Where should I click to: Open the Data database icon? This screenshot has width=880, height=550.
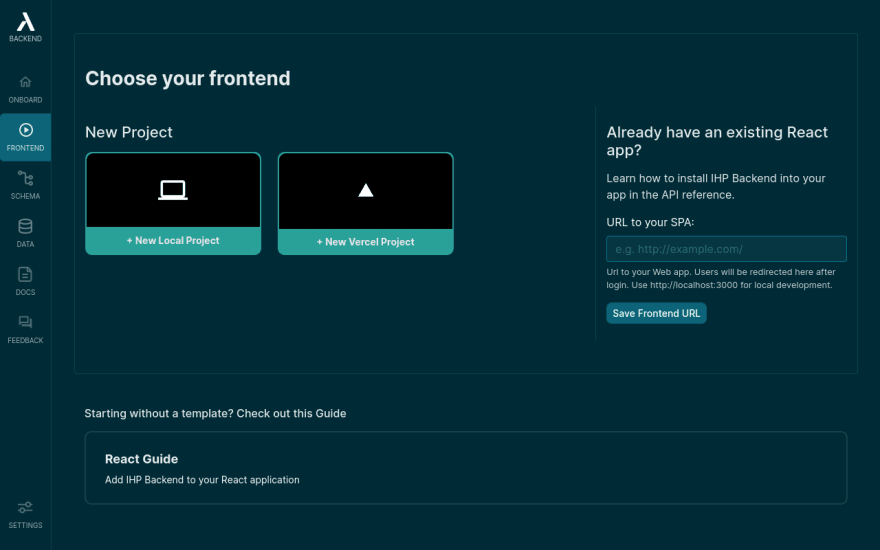25,226
